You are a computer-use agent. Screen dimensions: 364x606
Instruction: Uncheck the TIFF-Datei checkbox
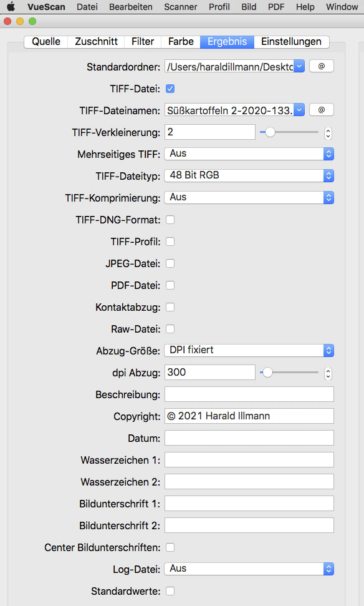point(170,89)
